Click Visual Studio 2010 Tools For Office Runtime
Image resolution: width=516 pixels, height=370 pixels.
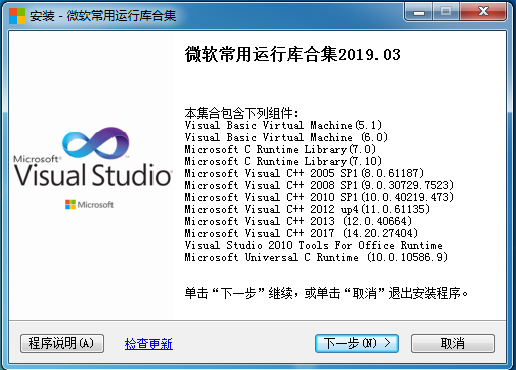(314, 245)
